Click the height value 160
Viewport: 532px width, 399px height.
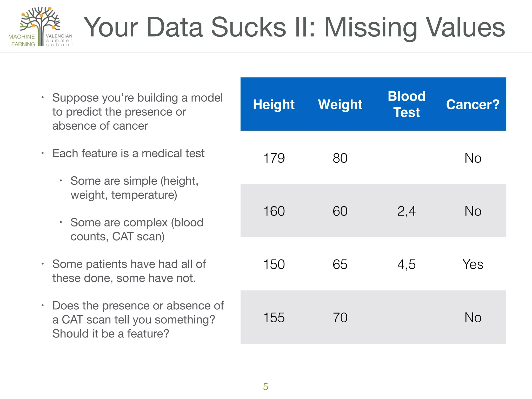[x=274, y=211]
